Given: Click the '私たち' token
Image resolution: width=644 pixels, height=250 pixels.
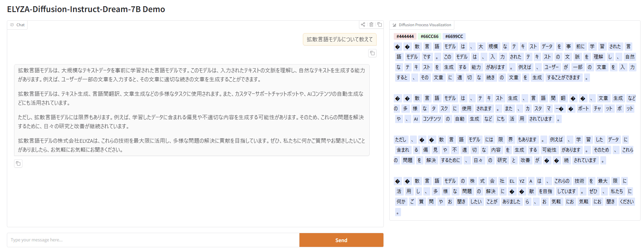Looking at the screenshot, I should coord(616,191).
